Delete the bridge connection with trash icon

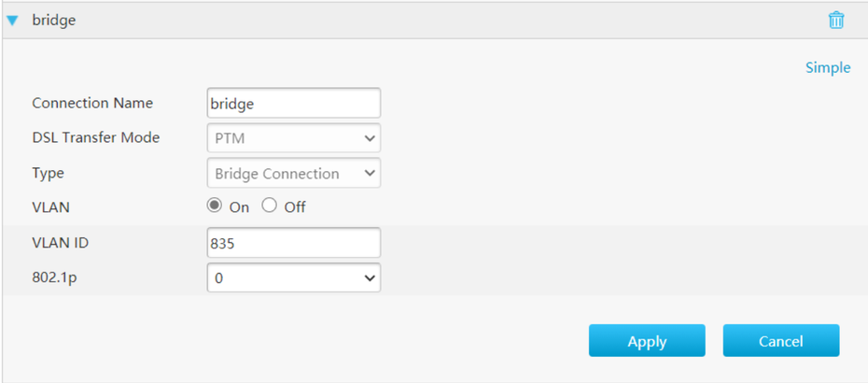pos(836,20)
